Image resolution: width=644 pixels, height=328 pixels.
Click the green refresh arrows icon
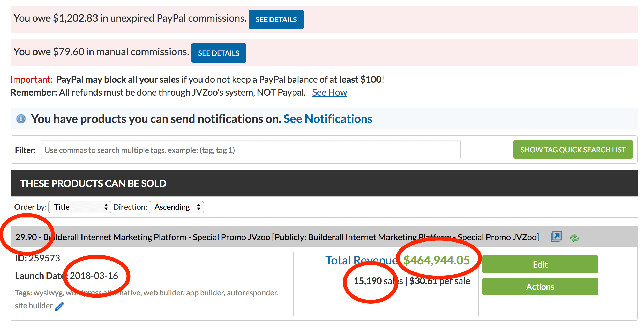(574, 238)
